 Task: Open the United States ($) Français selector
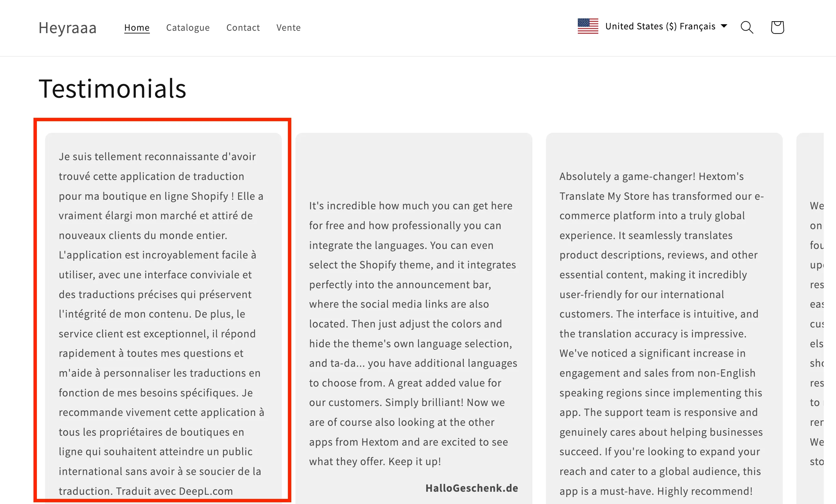pos(653,26)
